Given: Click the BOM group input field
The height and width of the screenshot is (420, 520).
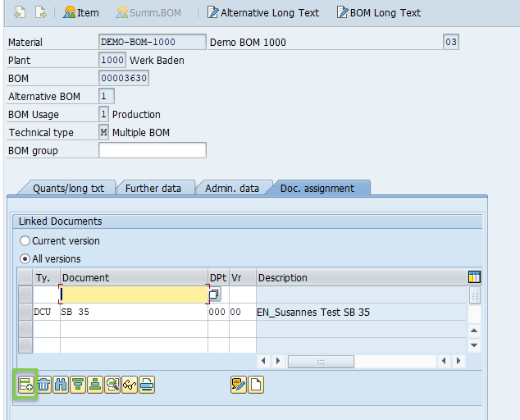Looking at the screenshot, I should pos(153,150).
